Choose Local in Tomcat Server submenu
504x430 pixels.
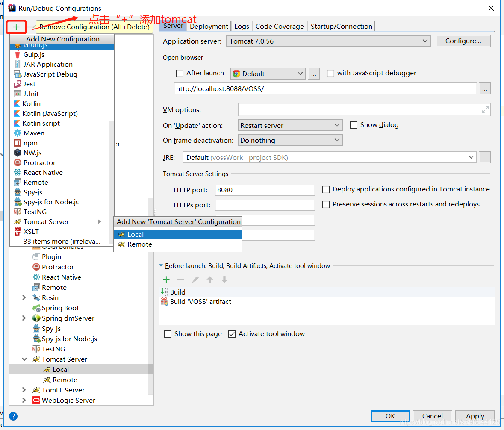point(178,235)
